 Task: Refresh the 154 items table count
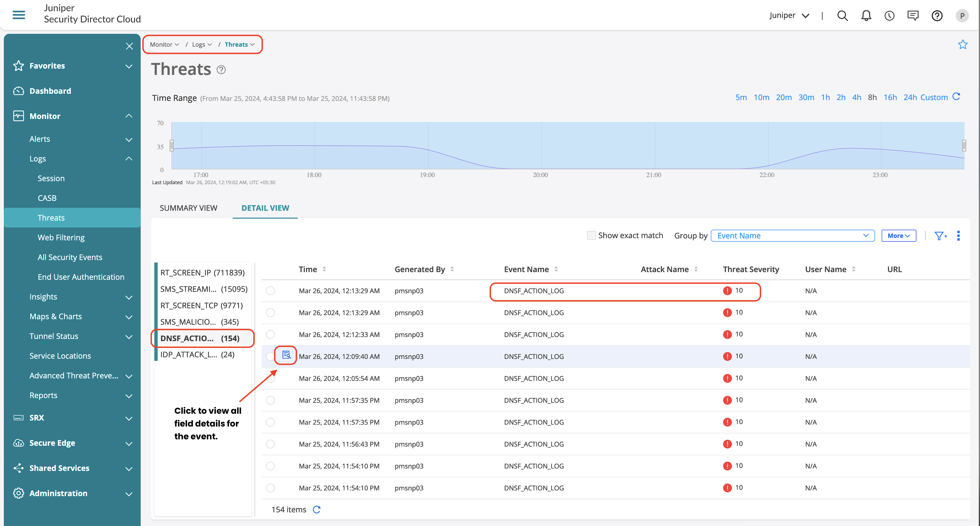tap(317, 509)
